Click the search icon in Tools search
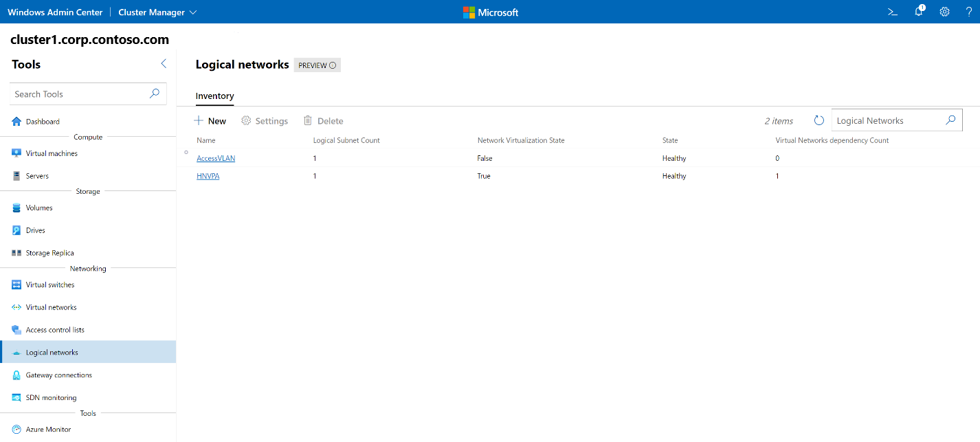Viewport: 980px width, 442px height. pos(155,93)
